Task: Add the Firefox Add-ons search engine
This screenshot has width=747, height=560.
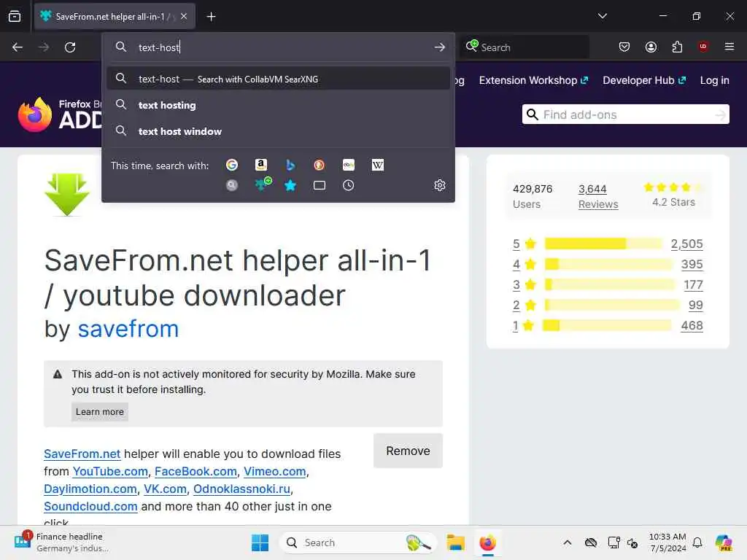Action: pos(262,184)
